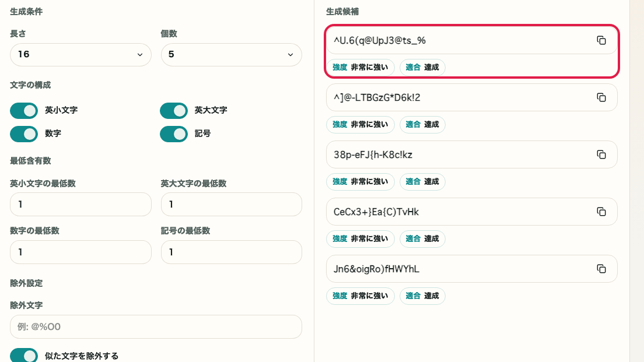The height and width of the screenshot is (362, 644).
Task: Select password text CeCx3+}Ea{C)TvHk
Action: pos(376,212)
